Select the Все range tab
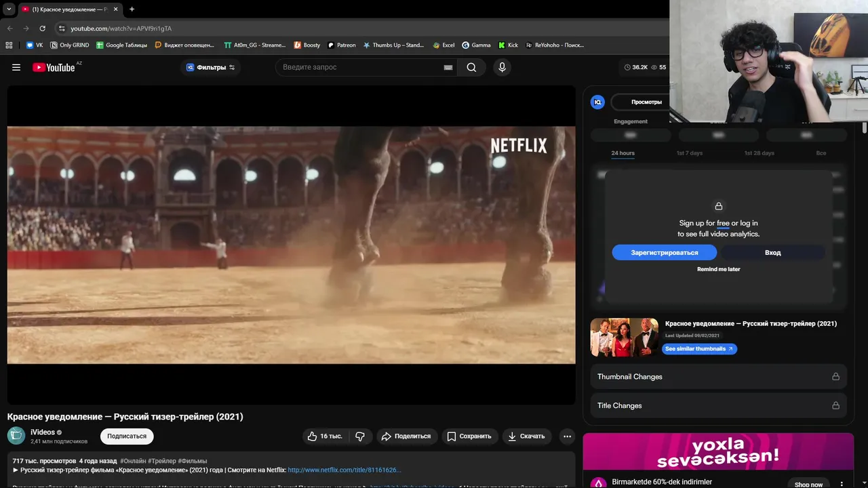 tap(821, 153)
